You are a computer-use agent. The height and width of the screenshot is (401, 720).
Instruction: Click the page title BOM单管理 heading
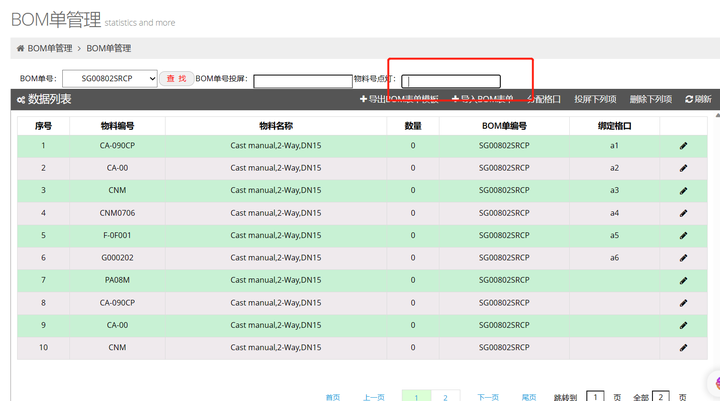(x=56, y=20)
